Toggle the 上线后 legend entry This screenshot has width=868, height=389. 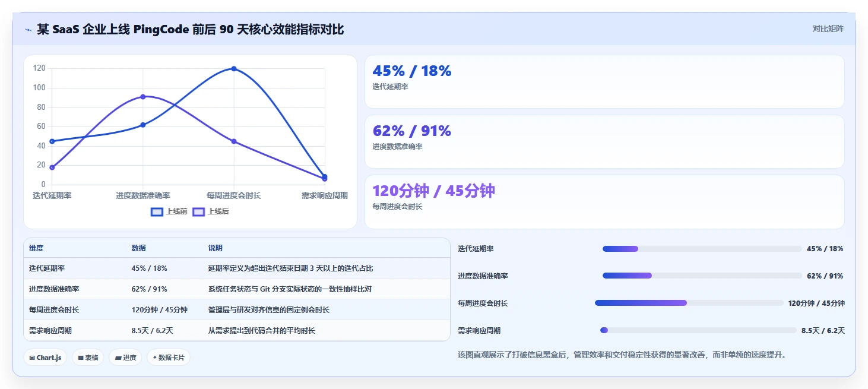click(x=211, y=211)
